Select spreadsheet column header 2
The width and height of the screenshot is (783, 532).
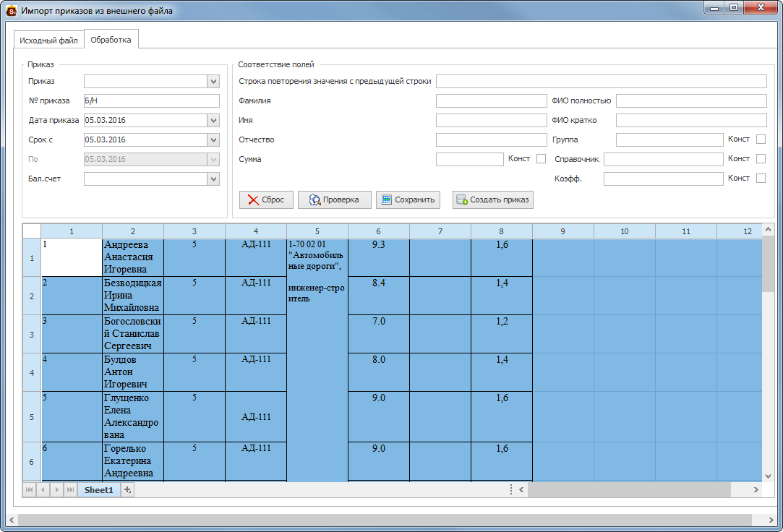(x=133, y=231)
